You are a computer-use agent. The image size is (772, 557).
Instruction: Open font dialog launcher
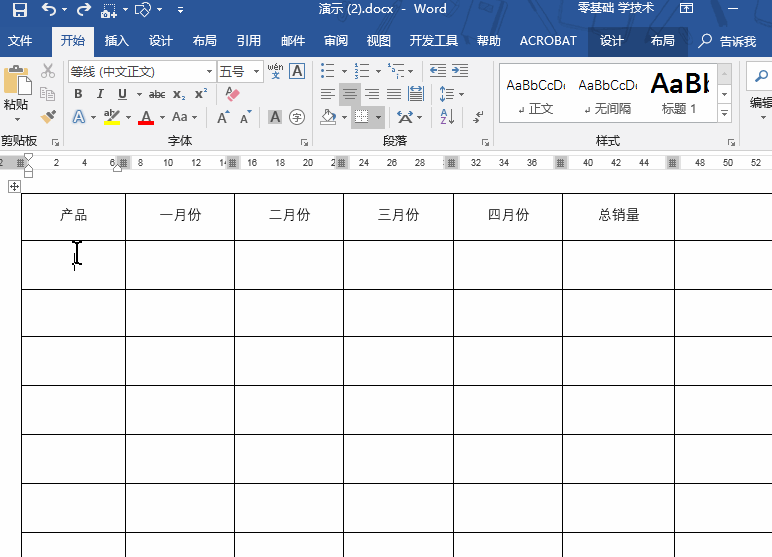(304, 143)
